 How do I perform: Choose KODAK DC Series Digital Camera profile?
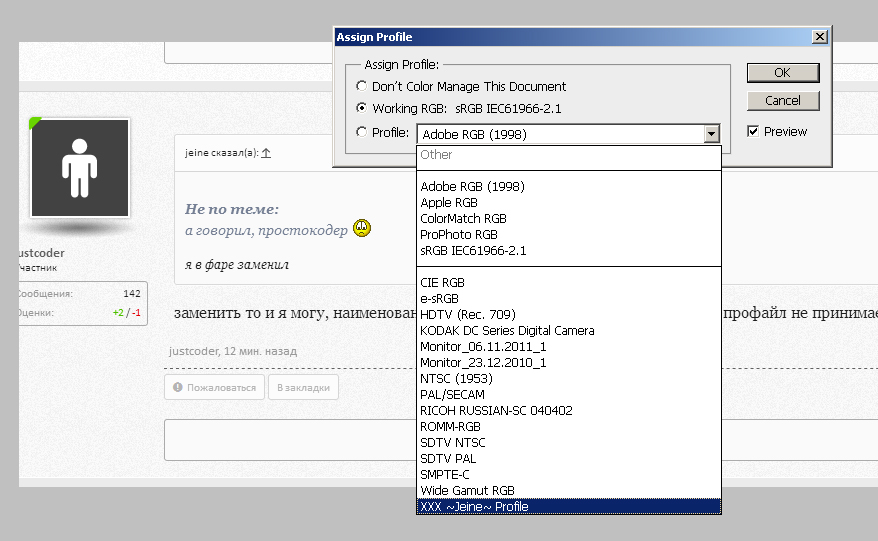point(568,330)
